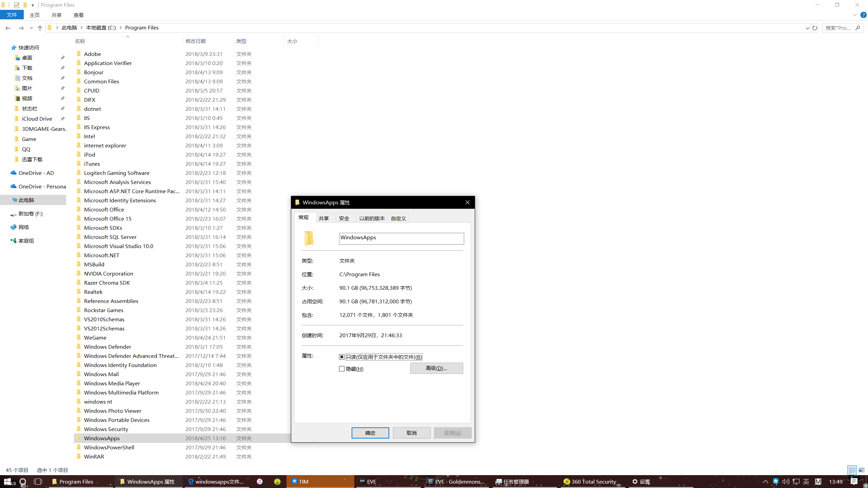This screenshot has height=488, width=868.
Task: Open Task View on the taskbar
Action: pos(38,482)
